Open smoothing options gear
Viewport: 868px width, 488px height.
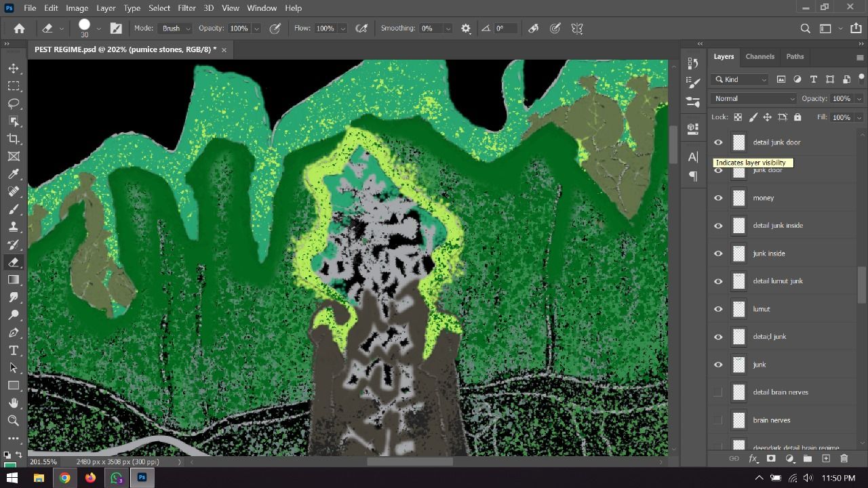click(466, 28)
